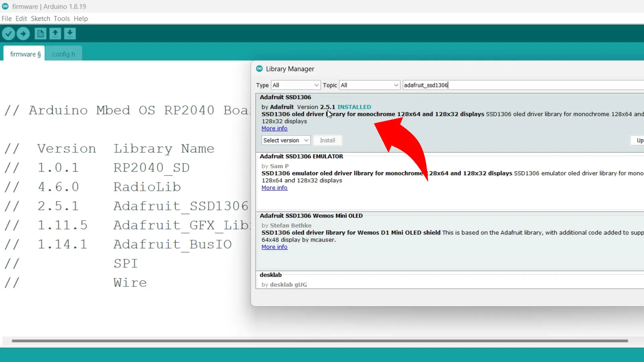Click the Upload arrow icon
The width and height of the screenshot is (644, 362).
[23, 34]
